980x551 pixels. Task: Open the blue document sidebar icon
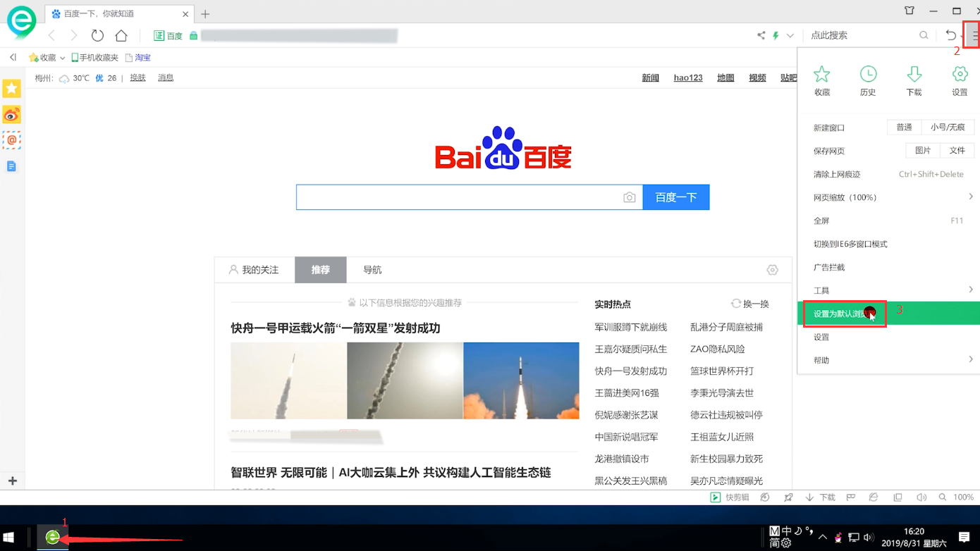coord(11,166)
